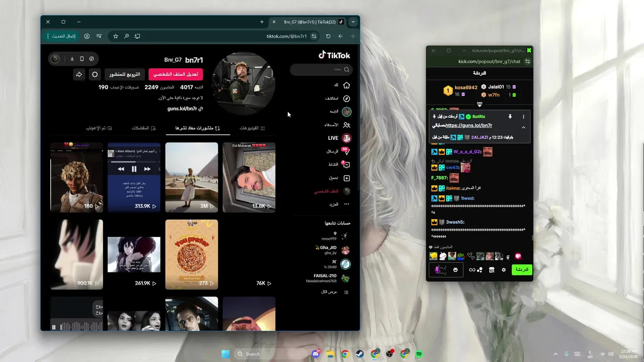This screenshot has width=644, height=362.
Task: Click the red emote in Kick emote row
Action: 518,256
